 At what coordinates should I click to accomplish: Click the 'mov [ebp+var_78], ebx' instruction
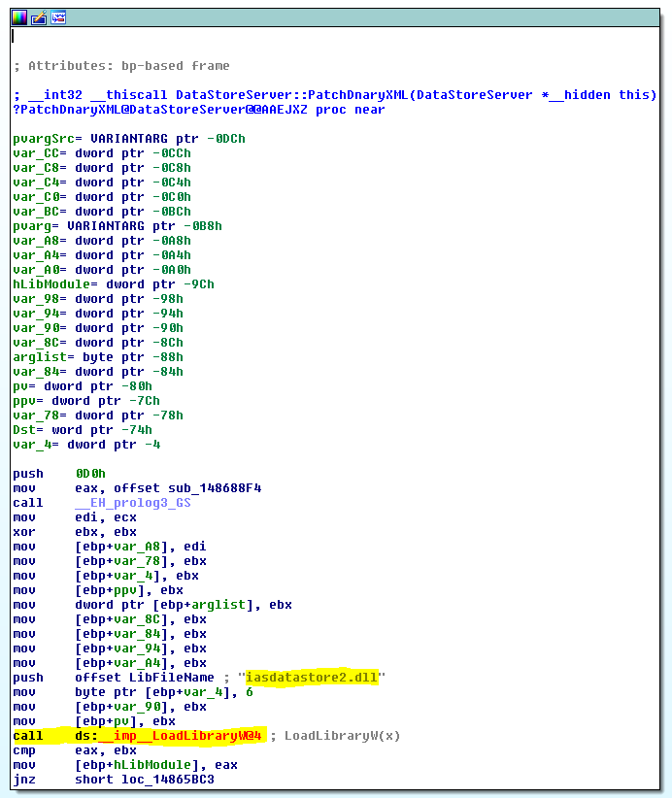point(110,562)
